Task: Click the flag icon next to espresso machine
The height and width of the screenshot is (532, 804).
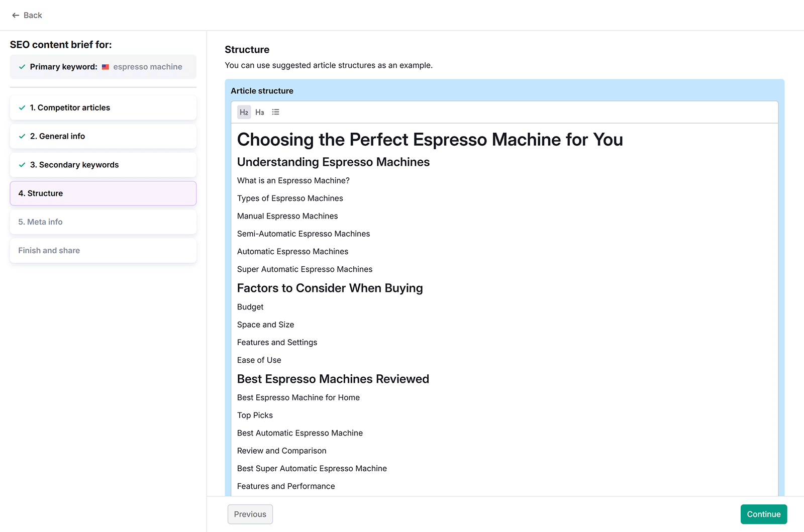Action: 105,66
